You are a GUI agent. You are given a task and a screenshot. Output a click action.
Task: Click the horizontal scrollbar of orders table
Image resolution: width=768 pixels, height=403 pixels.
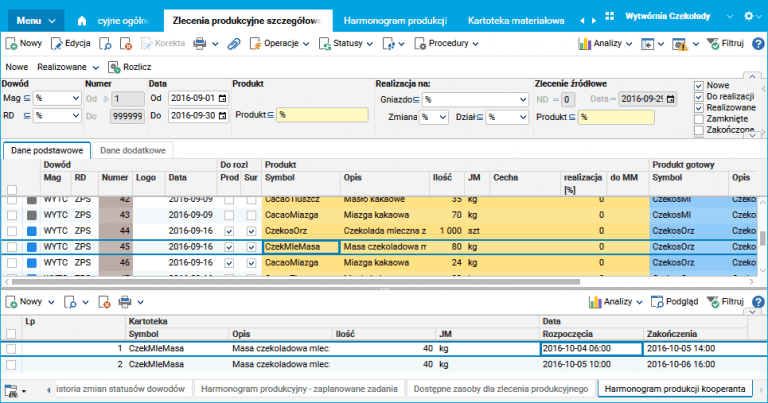pos(296,282)
